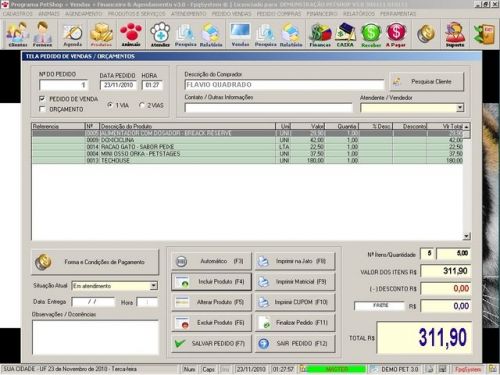This screenshot has width=500, height=375.
Task: Open the Finanças toolbar icon
Action: [x=320, y=35]
